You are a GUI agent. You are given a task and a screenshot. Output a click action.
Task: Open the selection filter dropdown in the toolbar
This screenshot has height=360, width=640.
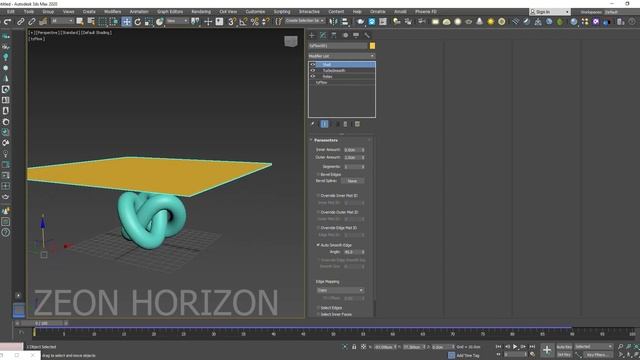(x=62, y=21)
